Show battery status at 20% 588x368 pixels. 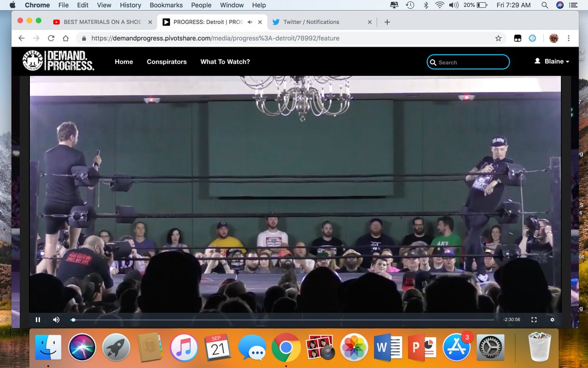click(475, 5)
